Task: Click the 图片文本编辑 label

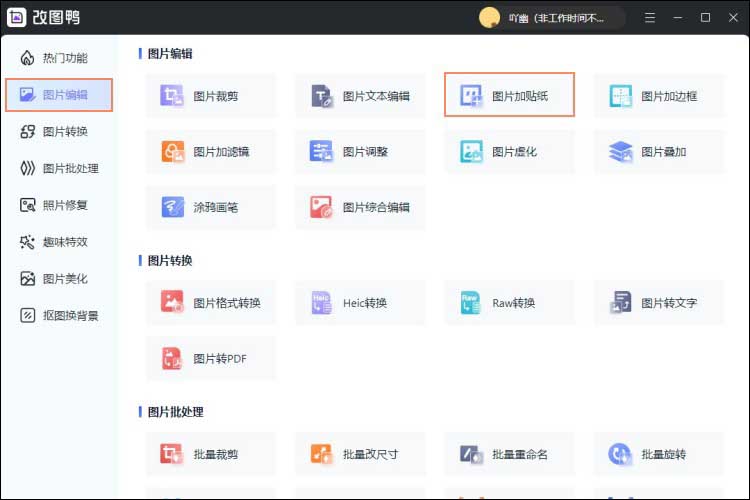Action: (x=376, y=96)
